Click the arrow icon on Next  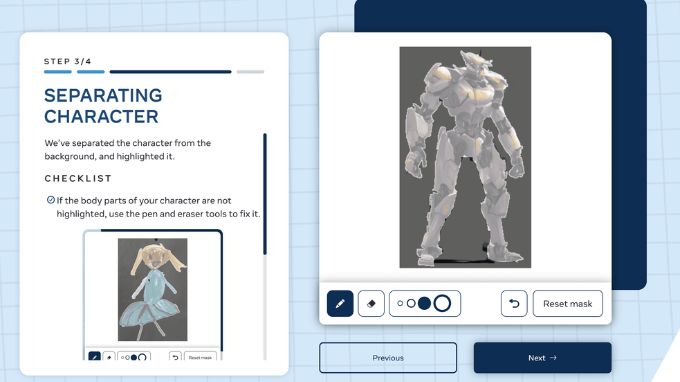(x=553, y=358)
